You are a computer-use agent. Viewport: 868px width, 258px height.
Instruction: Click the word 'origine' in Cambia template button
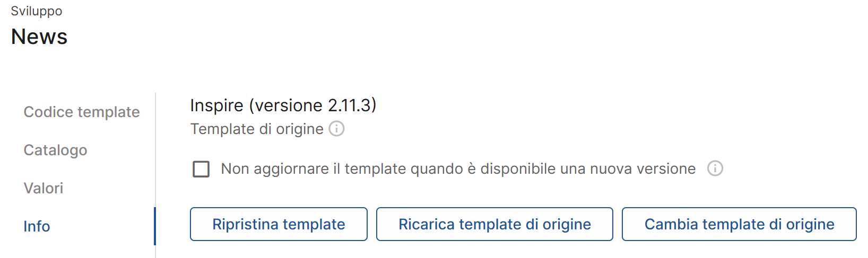pos(810,224)
